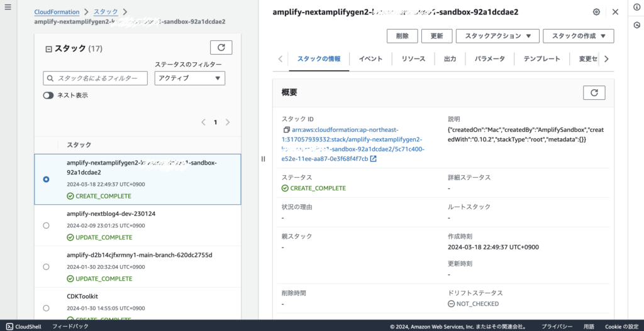Click the 2024-01-30 20:32:04 UTC+0900 timestamp
The height and width of the screenshot is (331, 644).
click(x=106, y=267)
